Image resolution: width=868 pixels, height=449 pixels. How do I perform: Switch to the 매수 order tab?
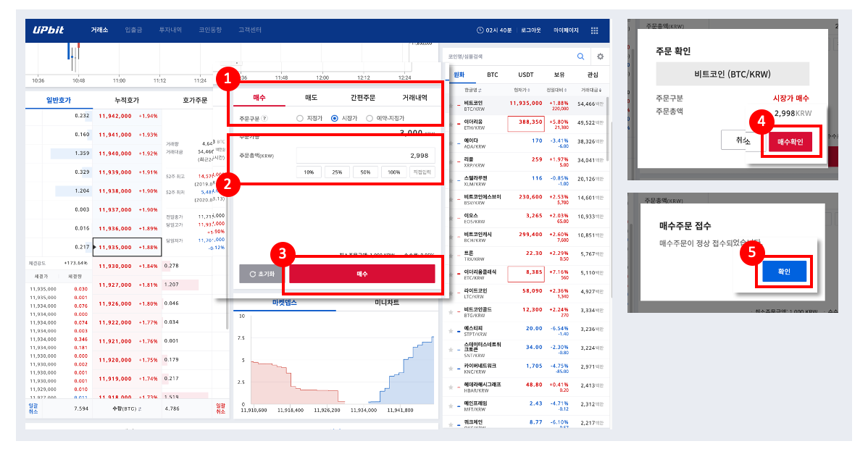[259, 98]
